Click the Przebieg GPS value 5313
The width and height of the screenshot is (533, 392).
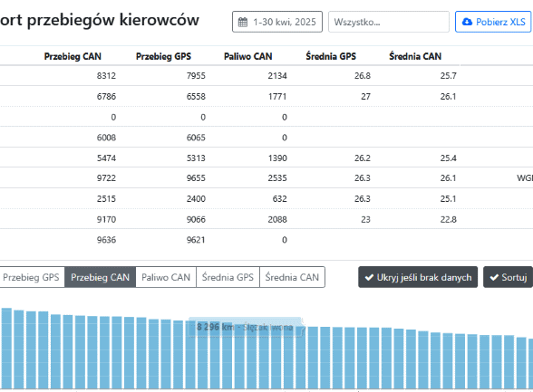pos(196,158)
